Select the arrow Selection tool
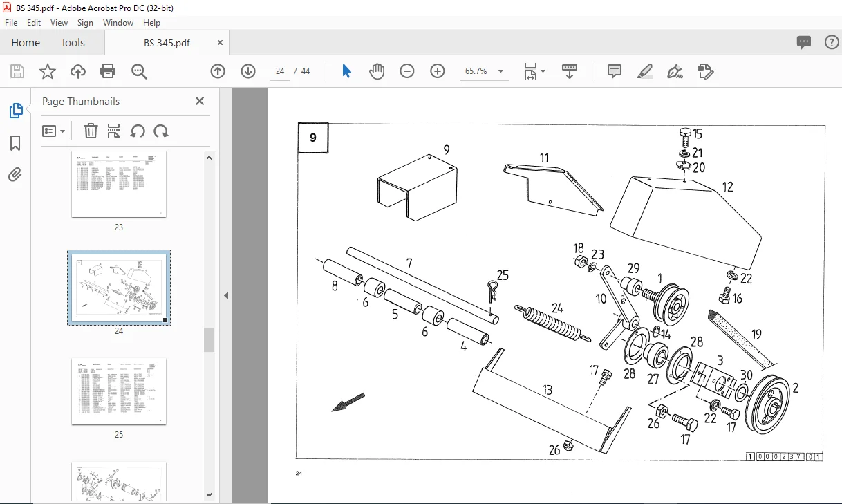842x504 pixels. tap(347, 71)
